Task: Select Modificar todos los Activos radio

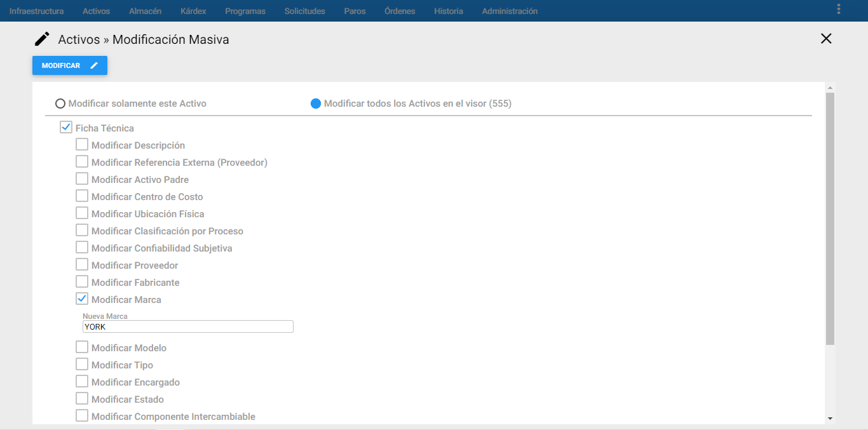Action: coord(316,104)
